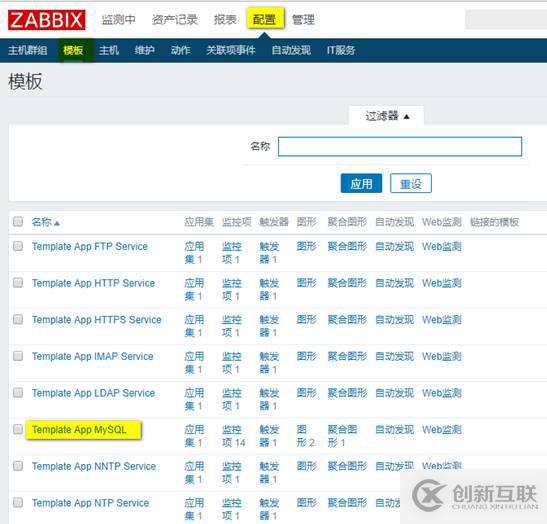Sort the table by 名称 column

click(45, 222)
